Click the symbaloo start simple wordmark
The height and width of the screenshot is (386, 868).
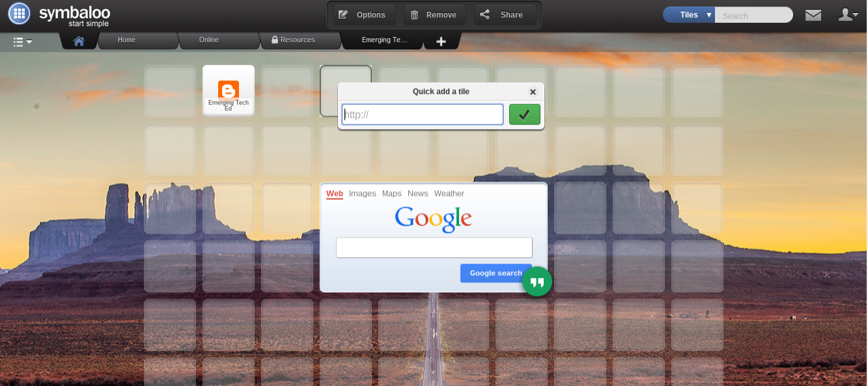coord(75,16)
